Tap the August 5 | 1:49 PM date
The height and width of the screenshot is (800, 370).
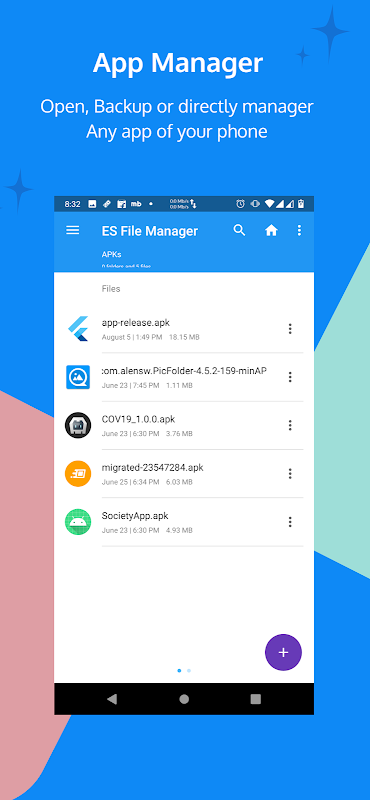click(132, 337)
